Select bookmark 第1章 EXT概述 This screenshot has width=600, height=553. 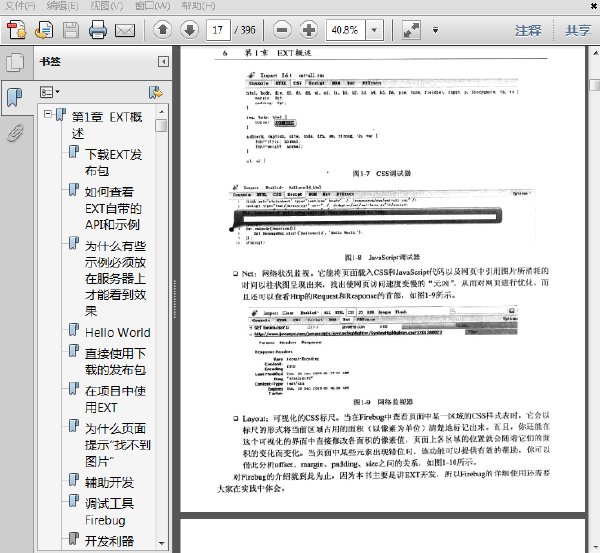107,125
